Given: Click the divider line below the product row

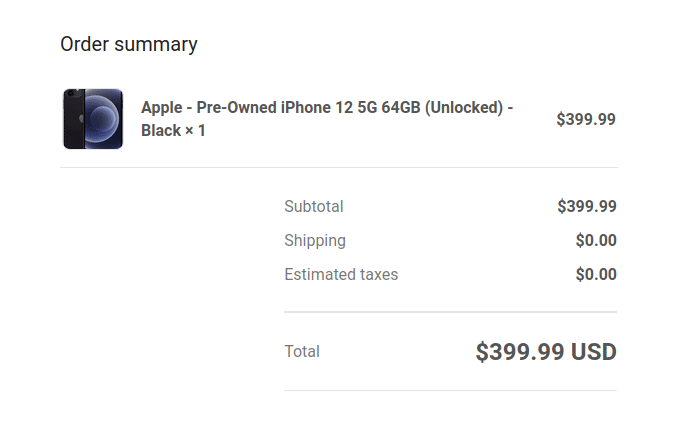Looking at the screenshot, I should (x=339, y=168).
